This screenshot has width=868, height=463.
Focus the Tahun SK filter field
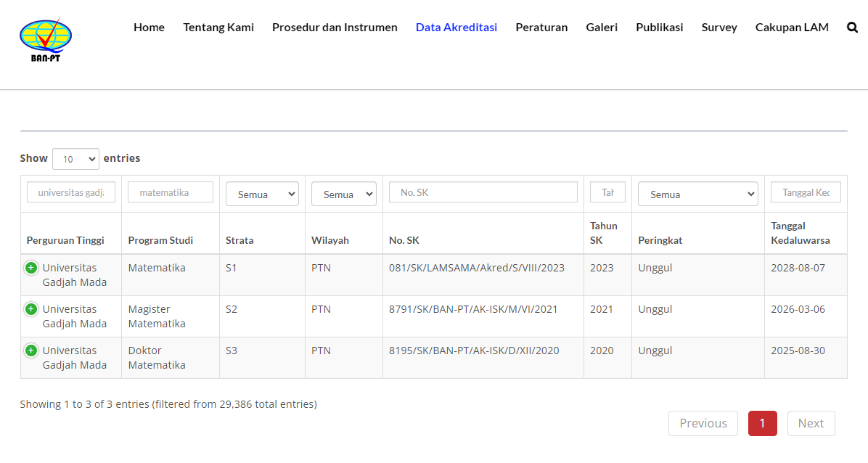point(607,192)
